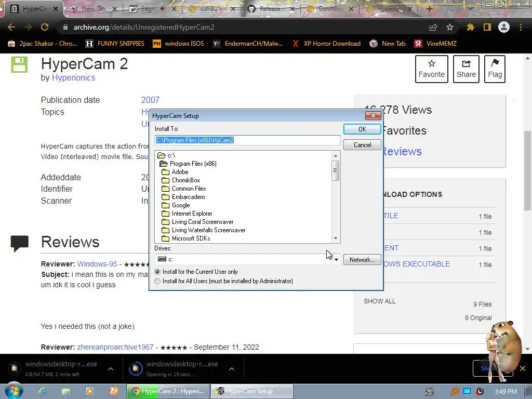Select Living Coral Screensaver folder
The image size is (532, 399).
(x=198, y=222)
